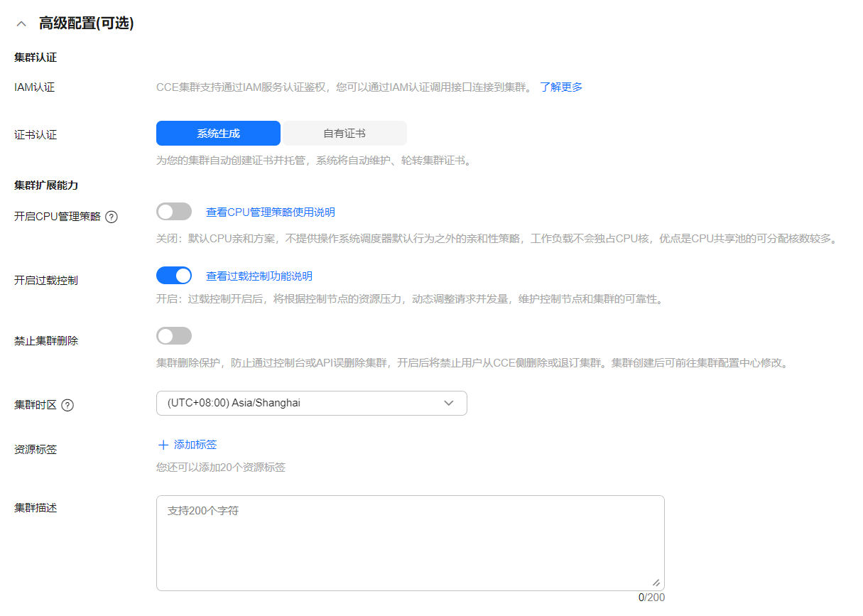This screenshot has width=863, height=616.
Task: Select 自有证书 certificate option
Action: pyautogui.click(x=344, y=133)
